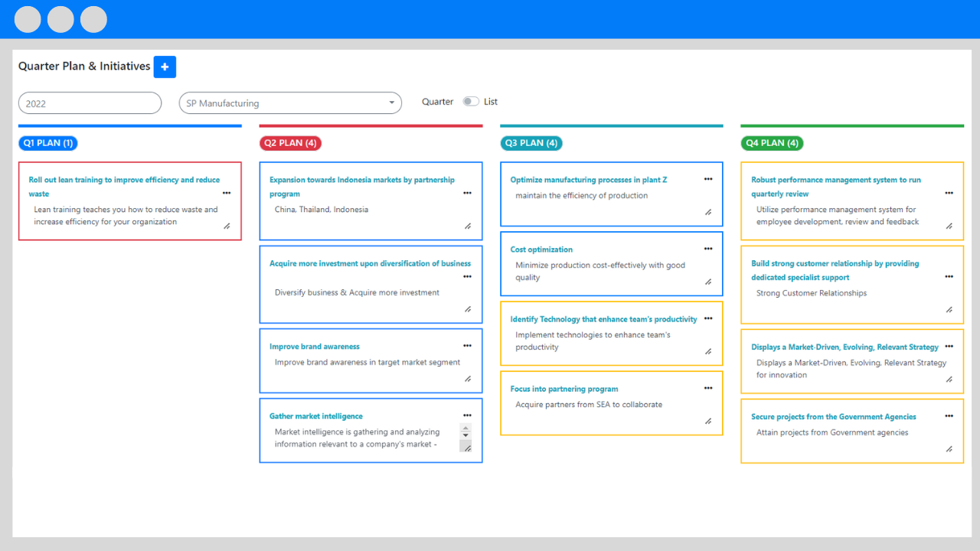The width and height of the screenshot is (980, 551).
Task: Click the first gray circle in the title bar
Action: (28, 19)
